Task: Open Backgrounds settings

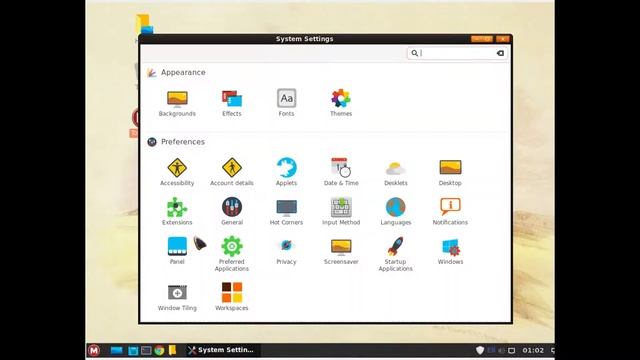Action: point(177,102)
